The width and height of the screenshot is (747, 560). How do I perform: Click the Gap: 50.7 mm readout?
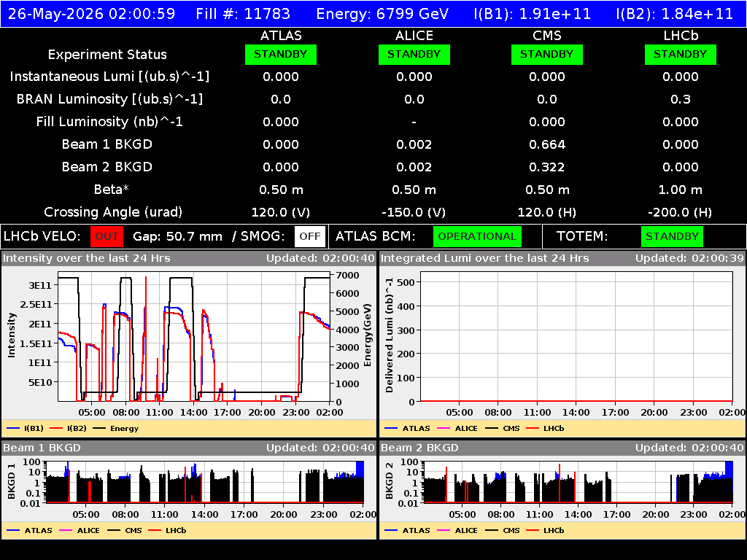(x=178, y=236)
